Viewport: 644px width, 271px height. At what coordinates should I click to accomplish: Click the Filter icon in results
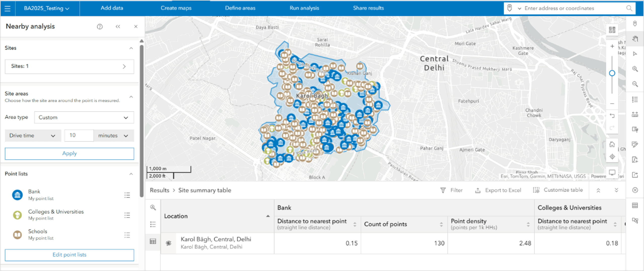click(443, 190)
